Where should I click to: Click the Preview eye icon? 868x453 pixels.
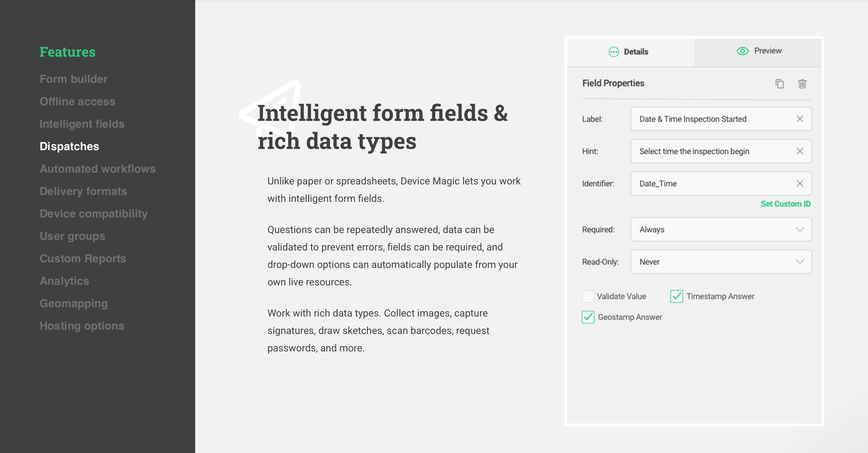(742, 51)
